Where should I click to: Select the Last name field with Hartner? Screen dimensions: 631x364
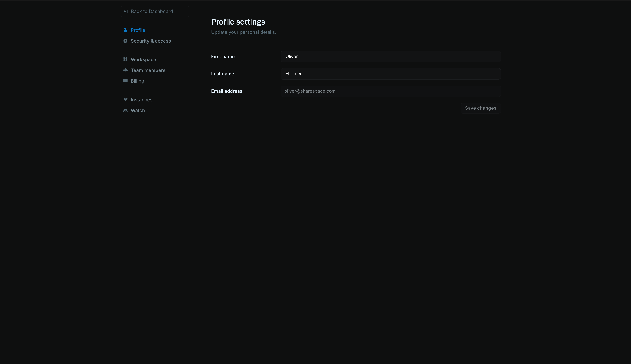pos(391,73)
